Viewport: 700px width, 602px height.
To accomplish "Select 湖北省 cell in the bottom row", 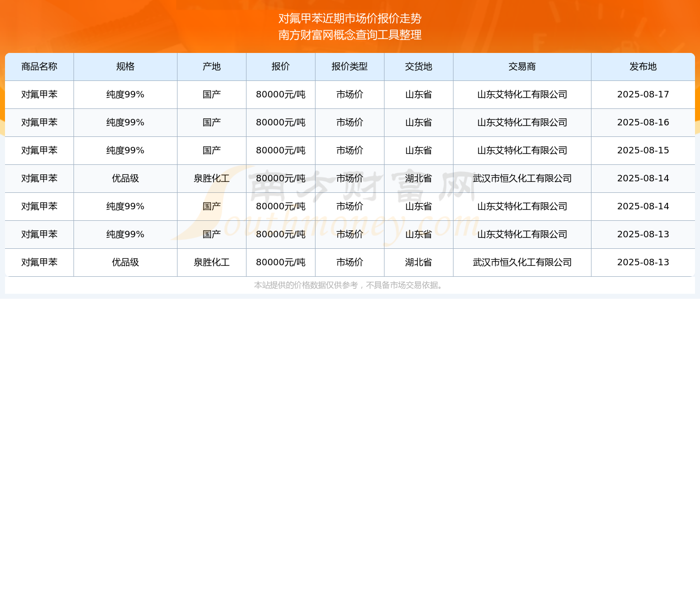I will point(418,262).
